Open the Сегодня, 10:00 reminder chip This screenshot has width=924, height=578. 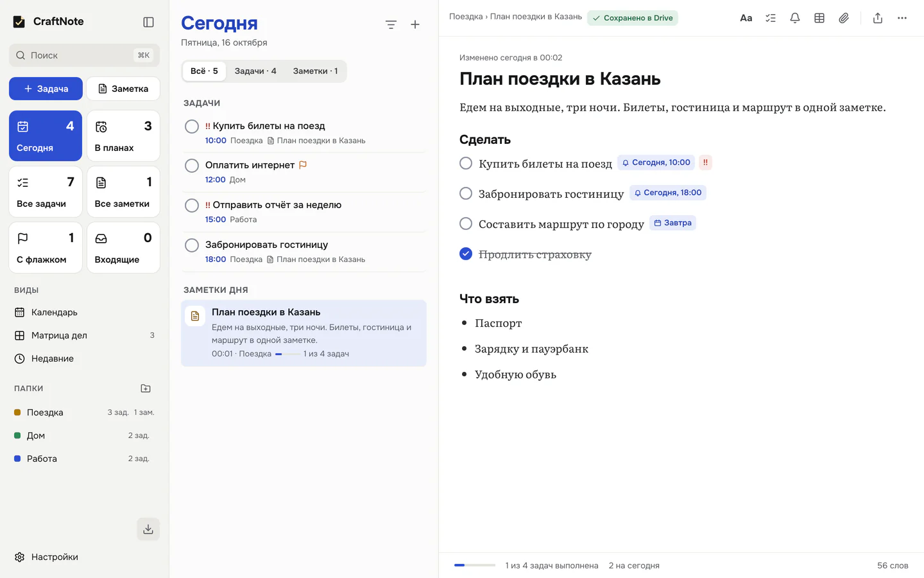[x=656, y=162]
